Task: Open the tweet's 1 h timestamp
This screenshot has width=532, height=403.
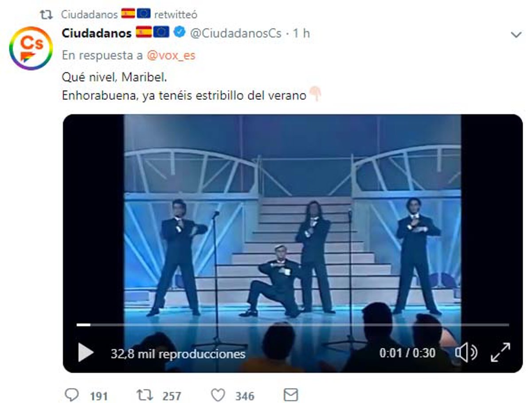Action: click(x=301, y=33)
